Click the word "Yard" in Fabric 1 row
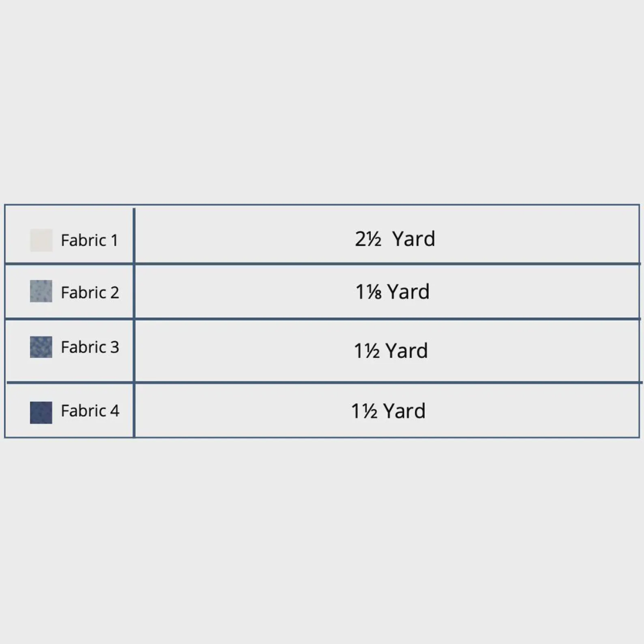Viewport: 644px width, 644px height. (x=414, y=239)
